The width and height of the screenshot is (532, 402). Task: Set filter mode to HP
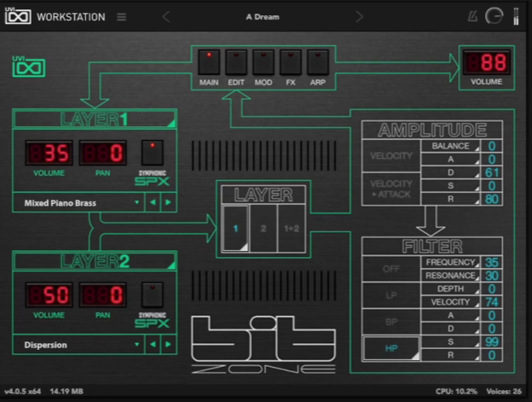point(391,348)
